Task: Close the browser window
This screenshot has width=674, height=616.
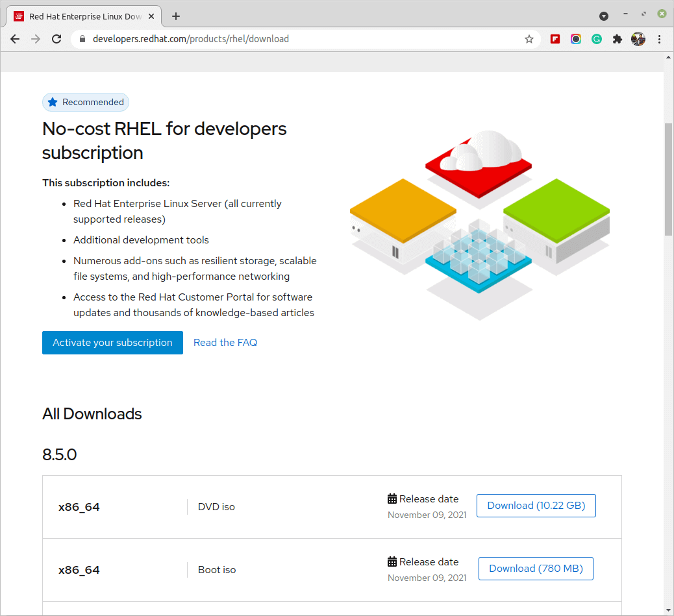Action: tap(662, 14)
